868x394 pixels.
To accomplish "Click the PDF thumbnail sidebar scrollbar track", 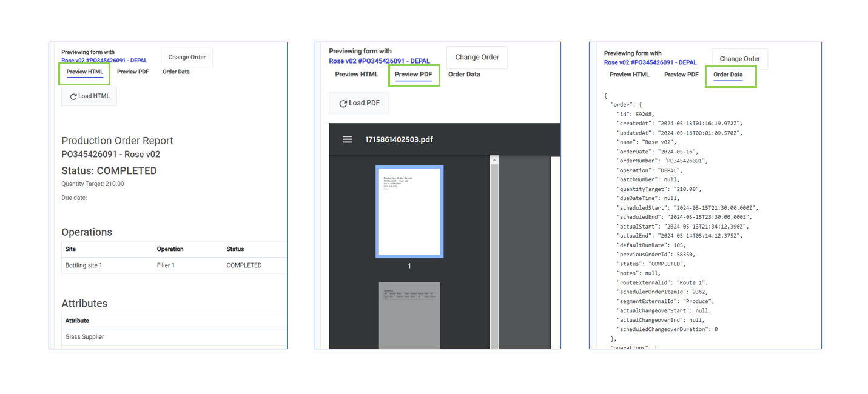I will click(494, 255).
